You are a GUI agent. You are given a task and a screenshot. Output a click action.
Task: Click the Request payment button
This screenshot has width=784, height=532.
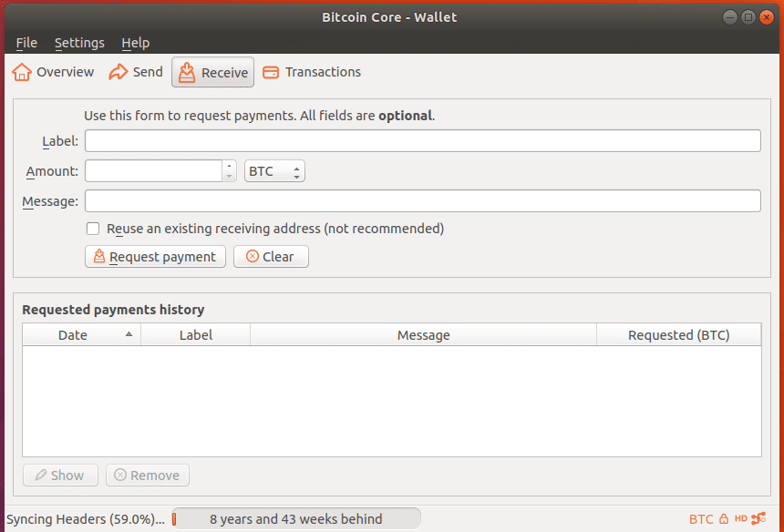tap(156, 256)
